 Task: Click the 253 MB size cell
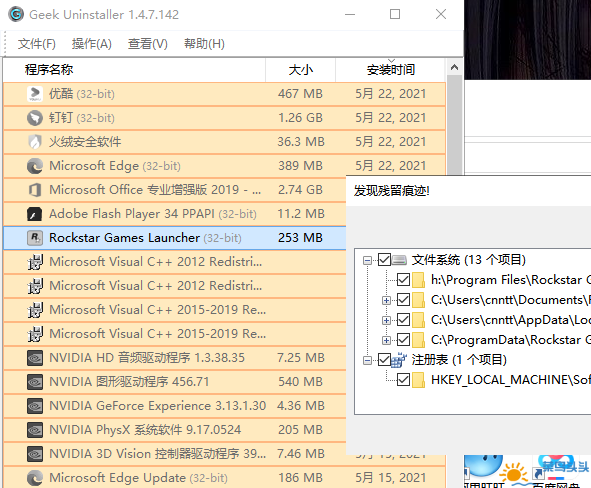pos(300,238)
